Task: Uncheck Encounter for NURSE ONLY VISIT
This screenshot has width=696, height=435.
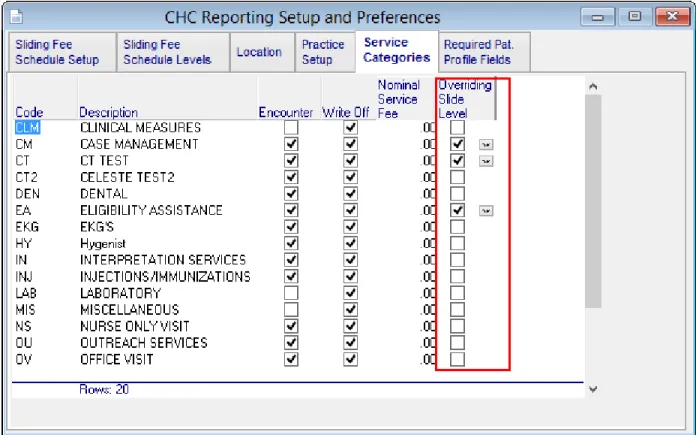Action: [291, 326]
